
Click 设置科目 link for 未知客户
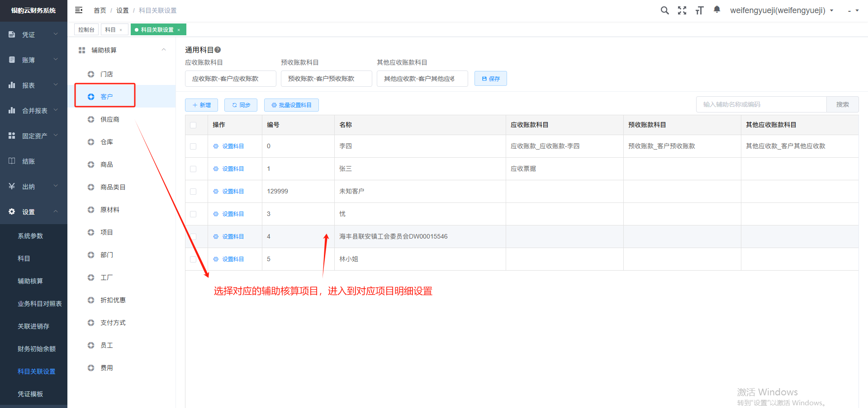tap(232, 191)
